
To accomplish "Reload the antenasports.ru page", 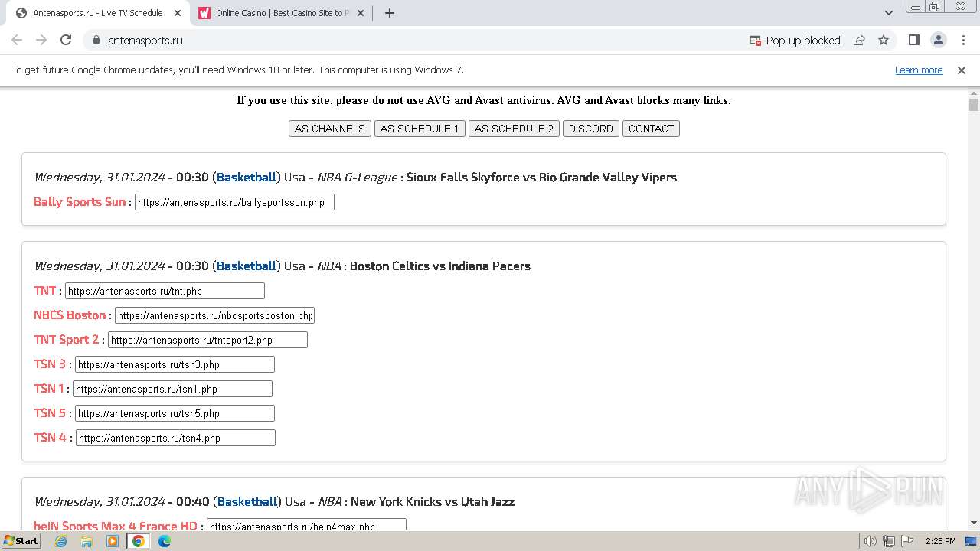I will 66,40.
